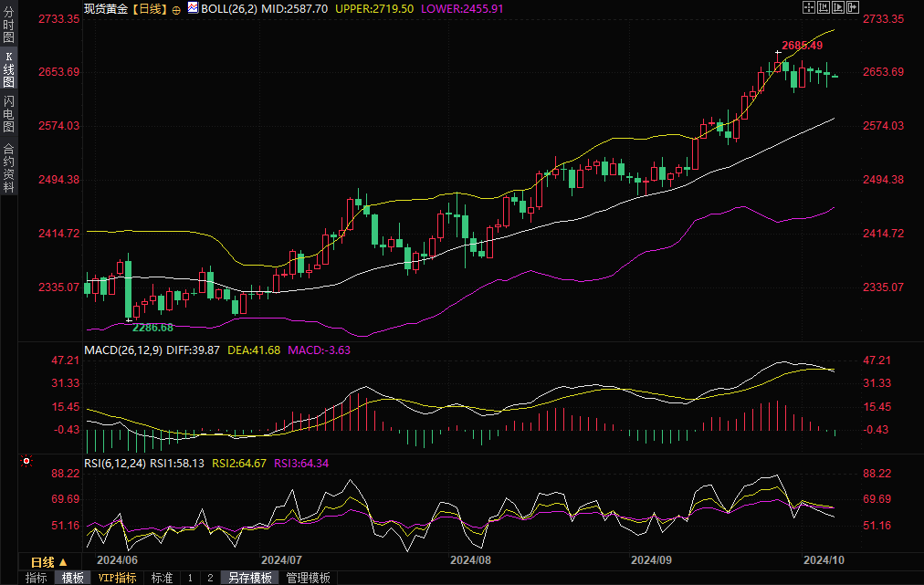Click the exit panel arrow icon

854,7
